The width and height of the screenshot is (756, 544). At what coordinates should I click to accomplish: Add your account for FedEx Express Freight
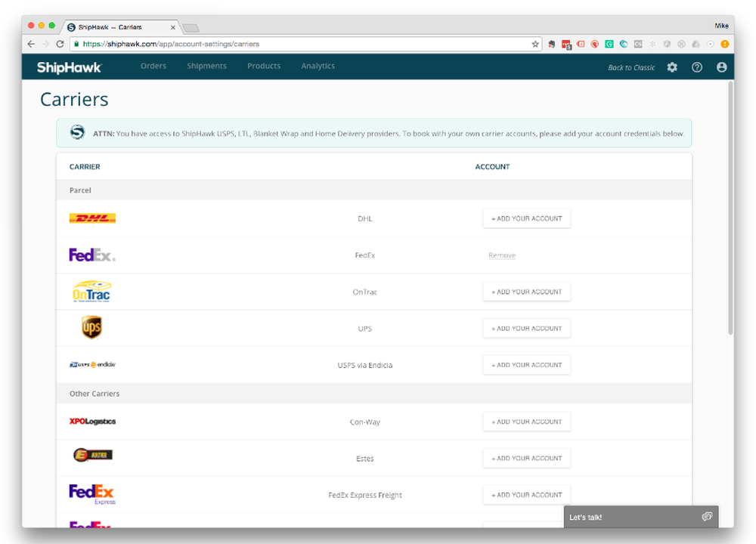click(x=526, y=495)
